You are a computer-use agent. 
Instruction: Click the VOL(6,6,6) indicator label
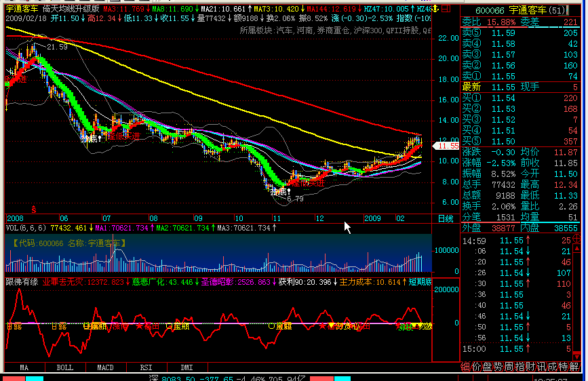tap(26, 228)
